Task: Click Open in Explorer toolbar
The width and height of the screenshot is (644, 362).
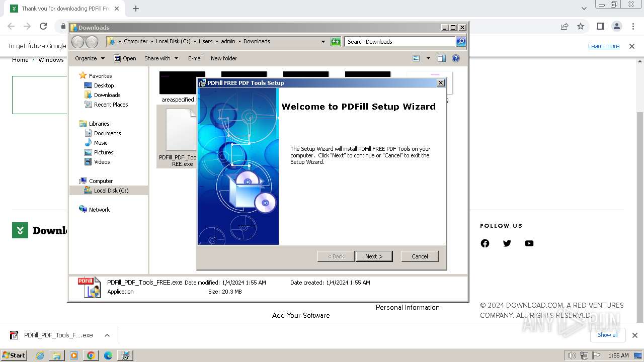Action: click(125, 58)
